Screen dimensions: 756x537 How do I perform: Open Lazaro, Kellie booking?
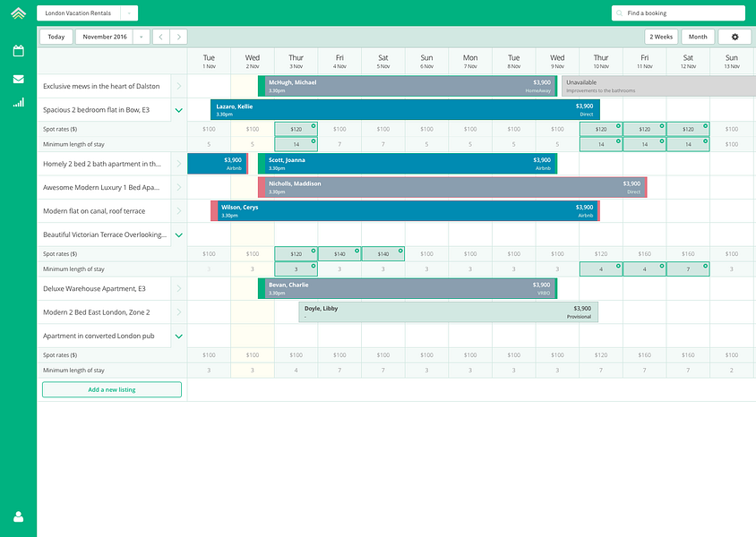point(405,110)
